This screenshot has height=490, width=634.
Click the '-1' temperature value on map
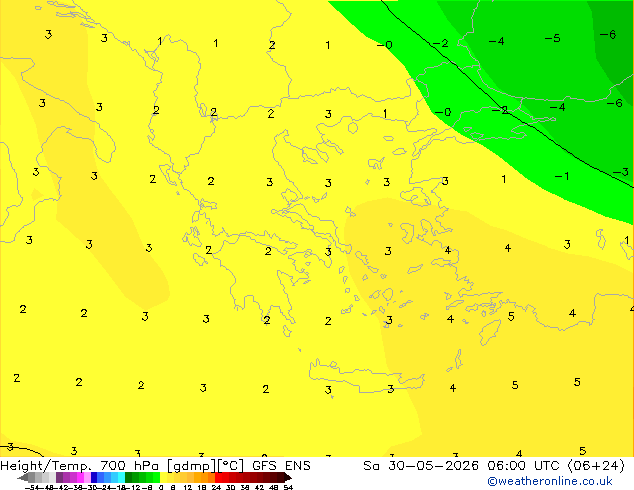(562, 176)
